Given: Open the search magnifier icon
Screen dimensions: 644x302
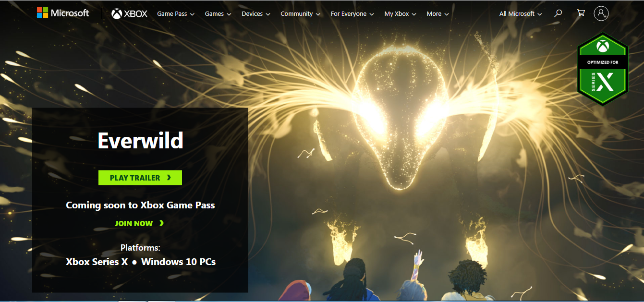Looking at the screenshot, I should (x=558, y=13).
